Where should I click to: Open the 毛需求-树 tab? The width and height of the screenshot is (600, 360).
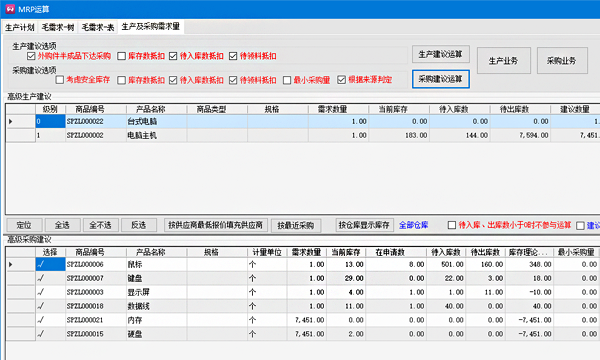[x=58, y=28]
